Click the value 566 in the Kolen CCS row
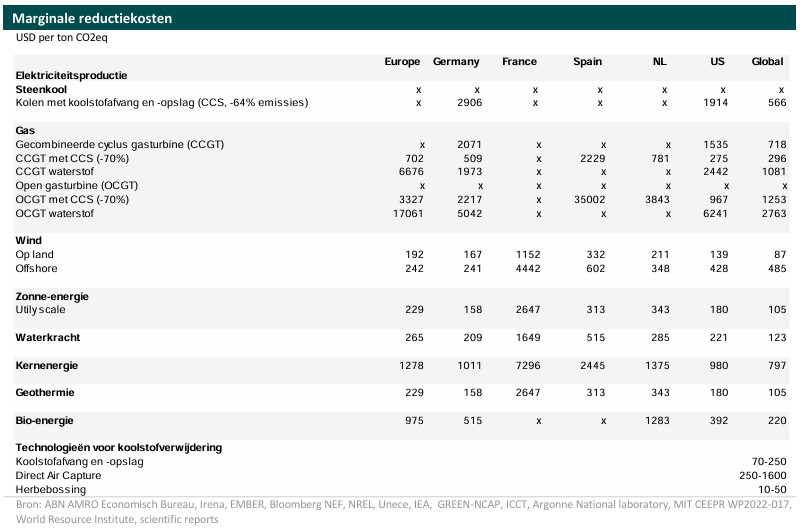The height and width of the screenshot is (530, 811). pos(777,102)
